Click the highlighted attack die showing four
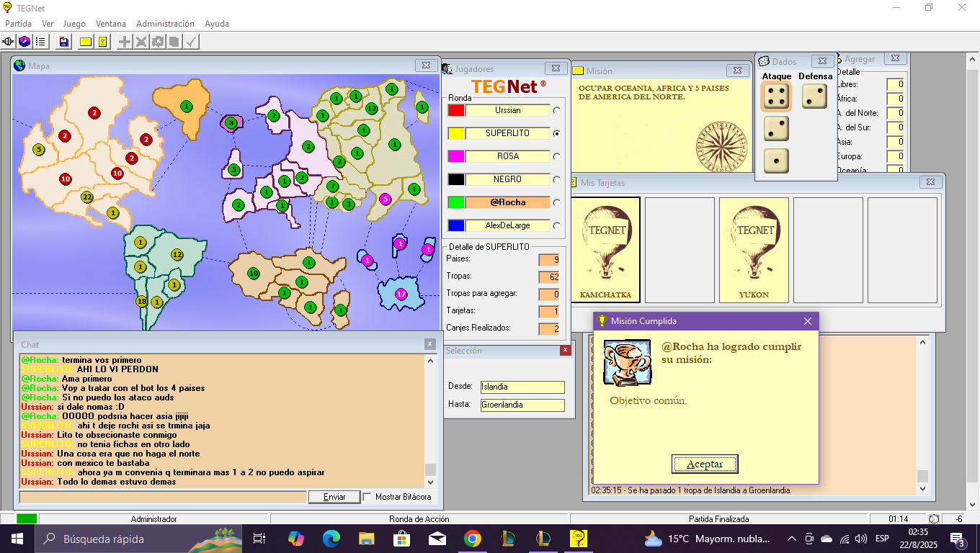980x553 pixels. pyautogui.click(x=776, y=96)
